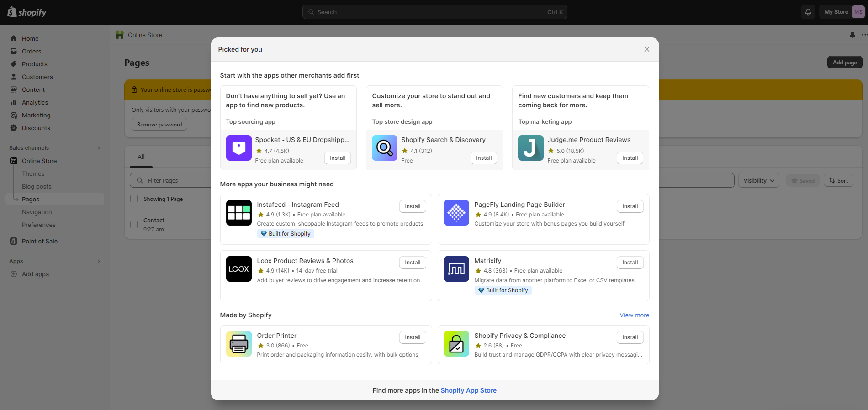Screen dimensions: 868x410
Task: Open the notifications bell
Action: tap(808, 12)
